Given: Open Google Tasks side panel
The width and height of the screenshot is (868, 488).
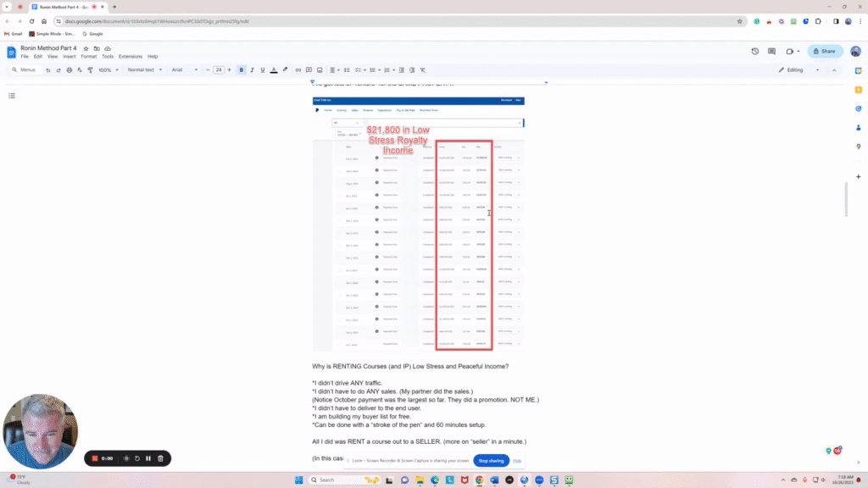Looking at the screenshot, I should coord(859,108).
